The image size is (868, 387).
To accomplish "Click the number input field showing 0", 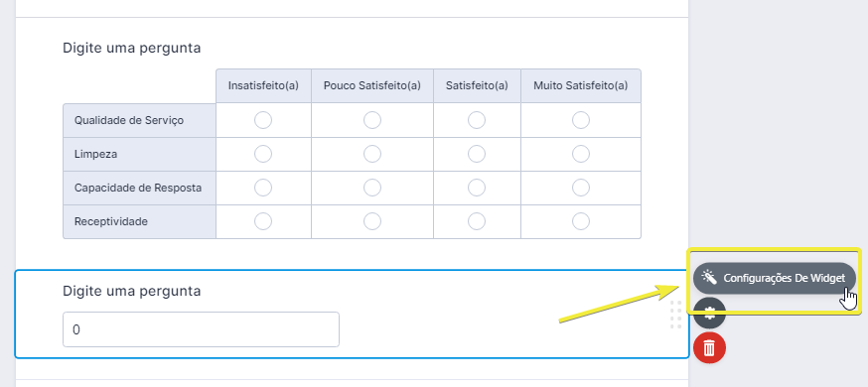I will [x=201, y=329].
